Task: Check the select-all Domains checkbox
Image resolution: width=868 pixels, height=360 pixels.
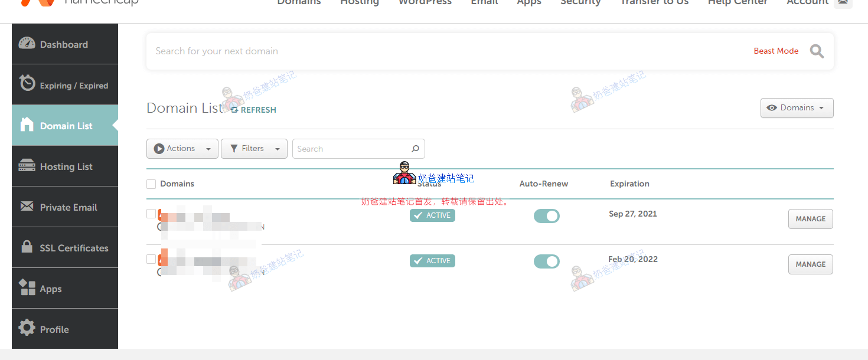Action: [x=151, y=184]
